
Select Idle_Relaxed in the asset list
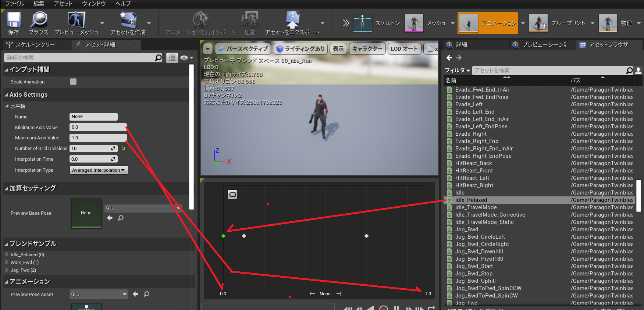pos(540,200)
